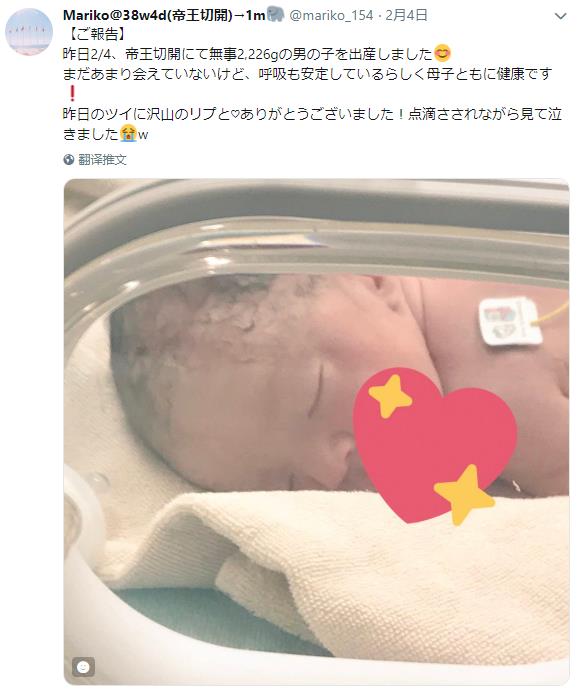Open the 2月4日 tweet date permalink
The image size is (577, 692).
coord(406,15)
